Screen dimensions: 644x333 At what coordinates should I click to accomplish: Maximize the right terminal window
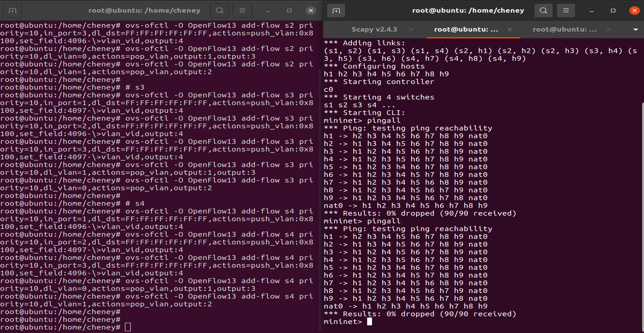click(x=613, y=11)
